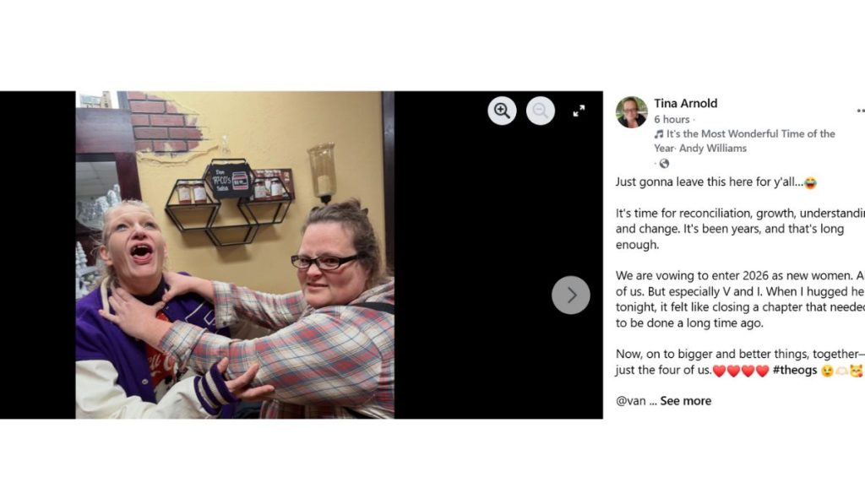Click the music note icon beside song title
The image size is (865, 504).
pos(659,134)
